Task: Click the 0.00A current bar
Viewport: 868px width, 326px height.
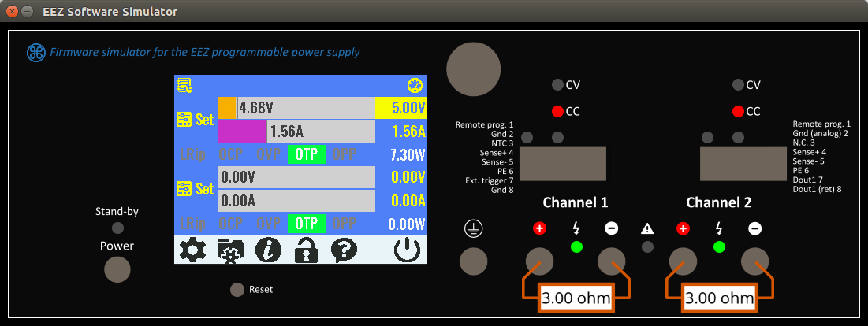Action: click(296, 201)
